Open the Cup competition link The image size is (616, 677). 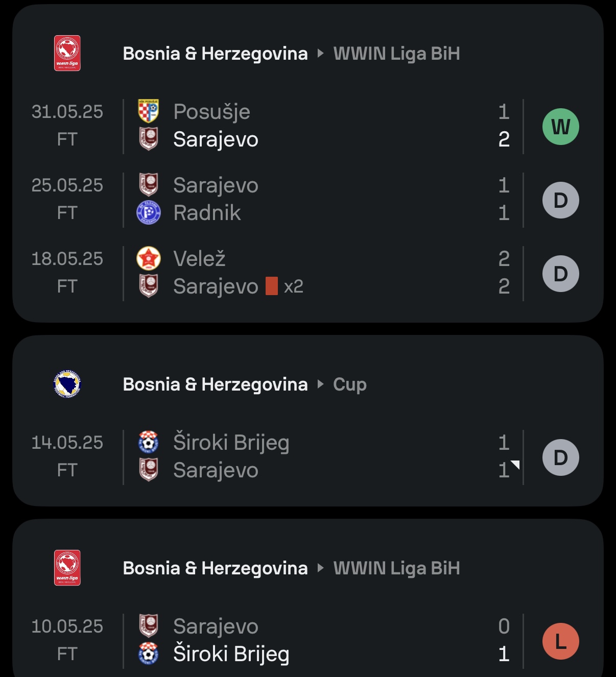click(x=350, y=385)
